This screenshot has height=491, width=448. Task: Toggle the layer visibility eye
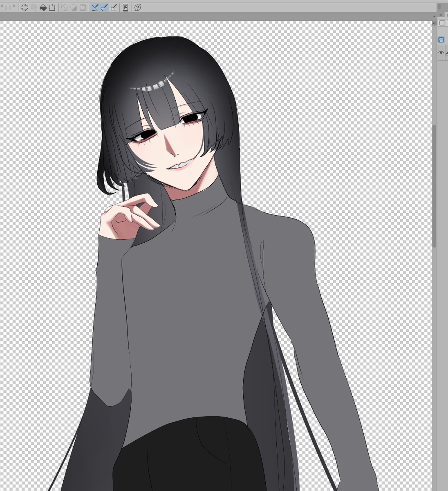pyautogui.click(x=441, y=52)
